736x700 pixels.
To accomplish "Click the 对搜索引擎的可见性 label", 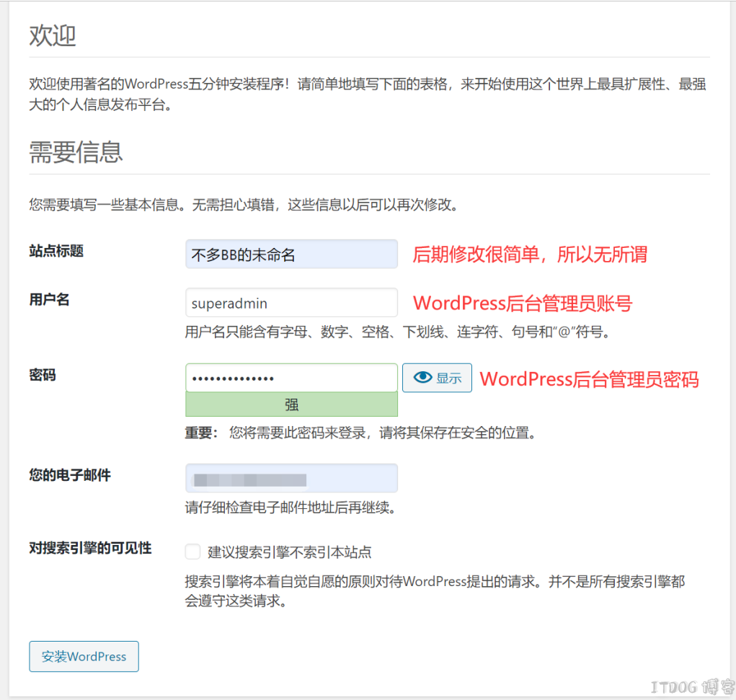I will click(90, 548).
